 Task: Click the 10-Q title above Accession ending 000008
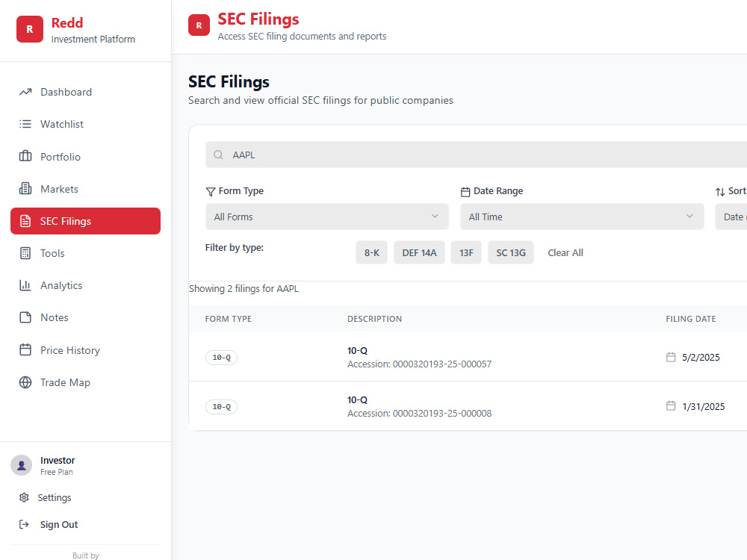pos(357,400)
